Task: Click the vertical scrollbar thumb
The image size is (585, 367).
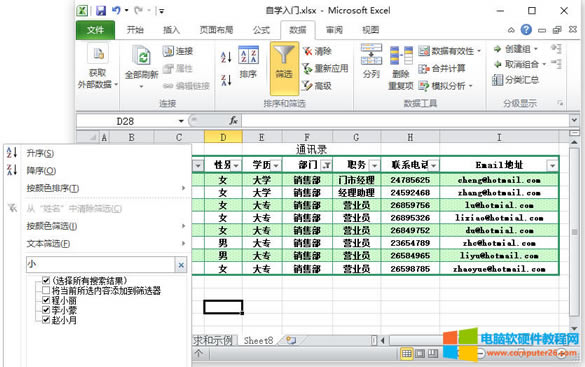Action: [574, 231]
